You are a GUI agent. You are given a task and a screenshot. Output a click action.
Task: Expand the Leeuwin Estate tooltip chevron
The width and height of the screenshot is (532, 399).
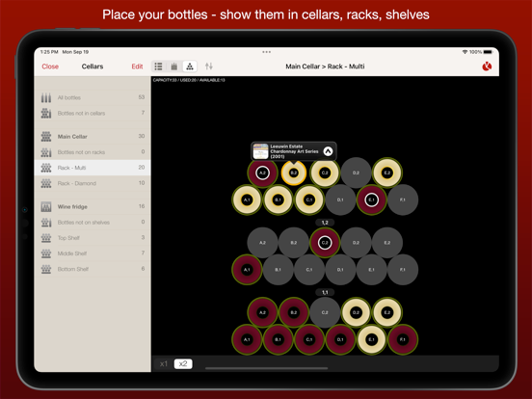[328, 151]
